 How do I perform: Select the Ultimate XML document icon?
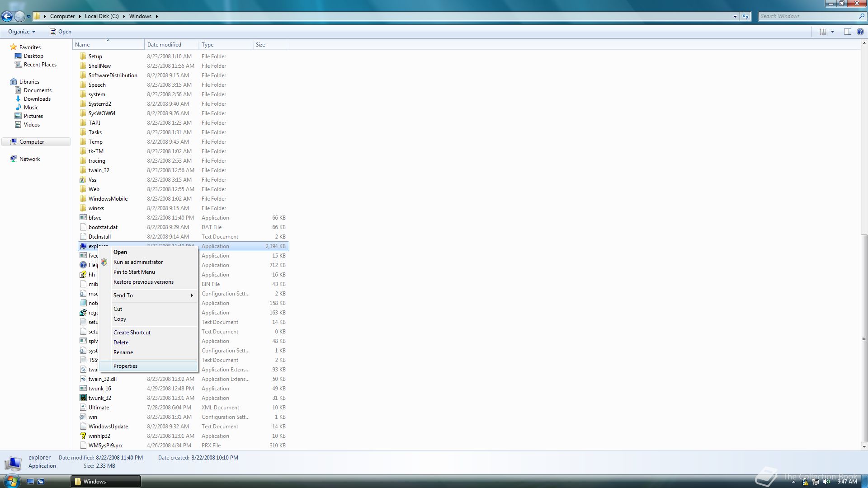click(x=83, y=408)
